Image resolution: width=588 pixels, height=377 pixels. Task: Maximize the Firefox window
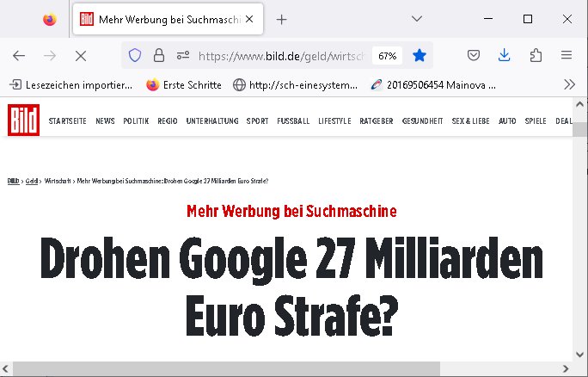(528, 19)
